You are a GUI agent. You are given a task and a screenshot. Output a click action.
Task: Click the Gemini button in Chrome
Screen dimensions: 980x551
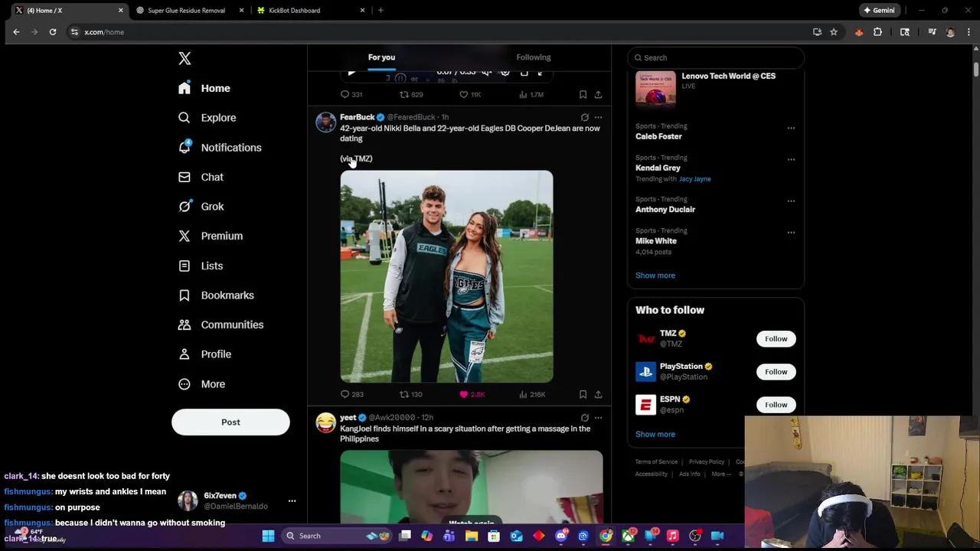point(879,11)
